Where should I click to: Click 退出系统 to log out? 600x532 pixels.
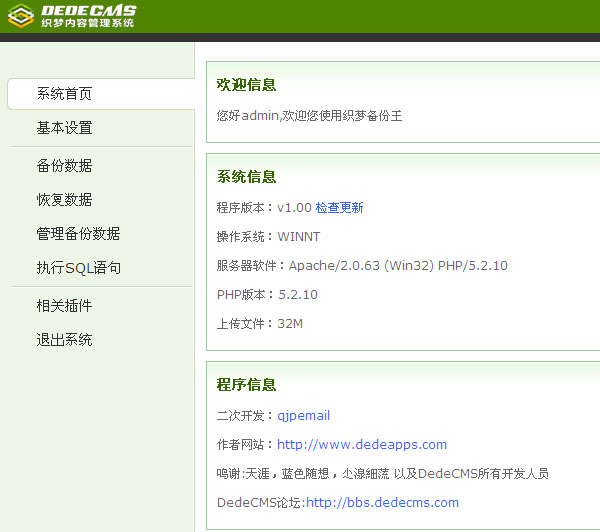coord(64,339)
